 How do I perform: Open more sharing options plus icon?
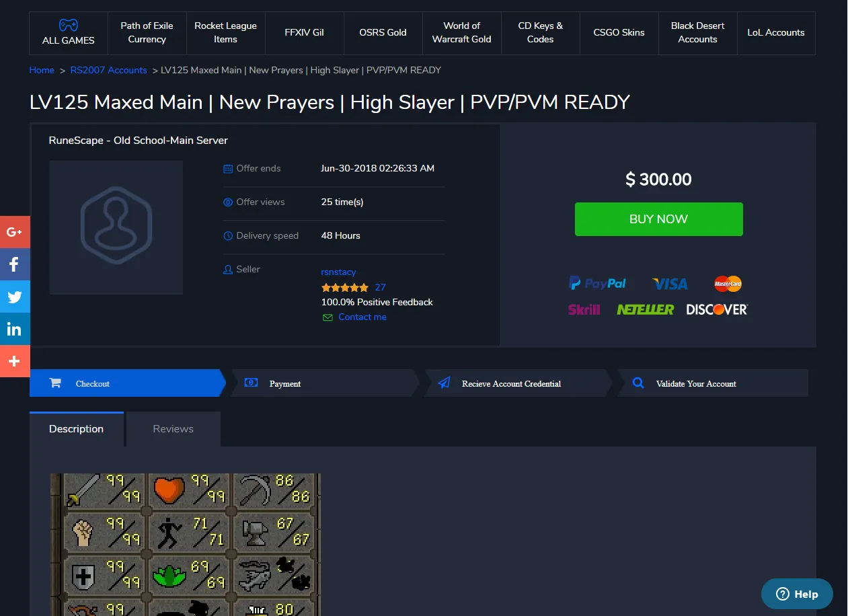tap(15, 361)
